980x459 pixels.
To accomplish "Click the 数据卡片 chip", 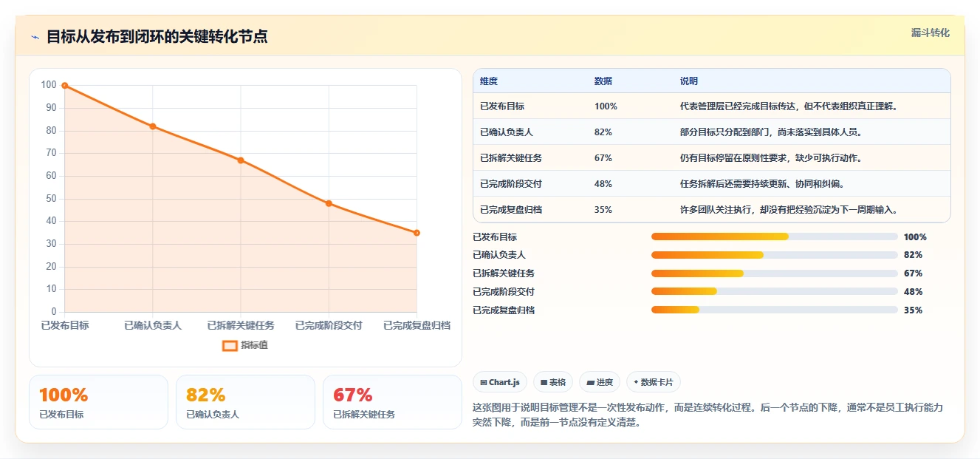I will tap(654, 382).
